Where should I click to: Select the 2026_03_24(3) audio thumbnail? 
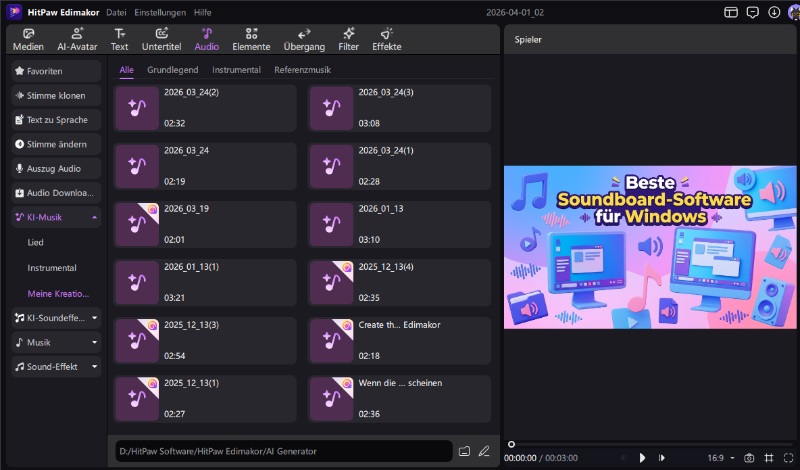[332, 108]
